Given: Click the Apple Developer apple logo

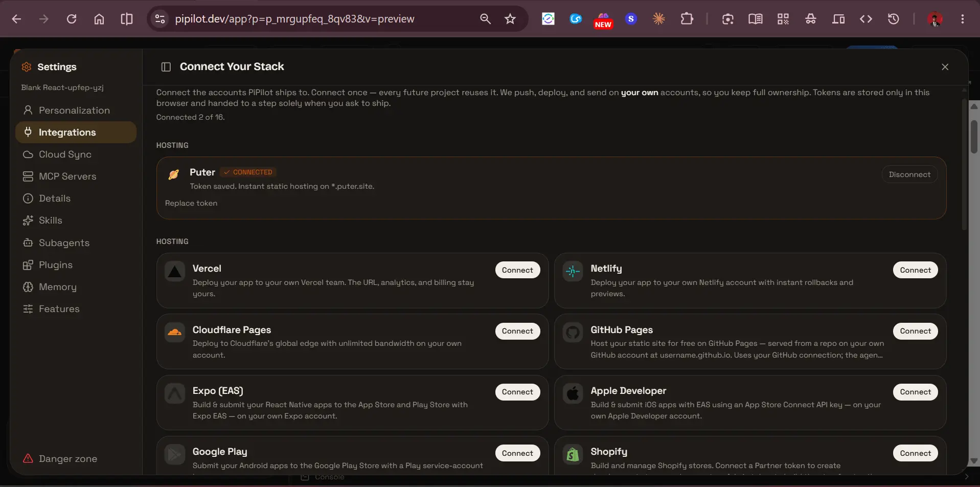Looking at the screenshot, I should 573,393.
